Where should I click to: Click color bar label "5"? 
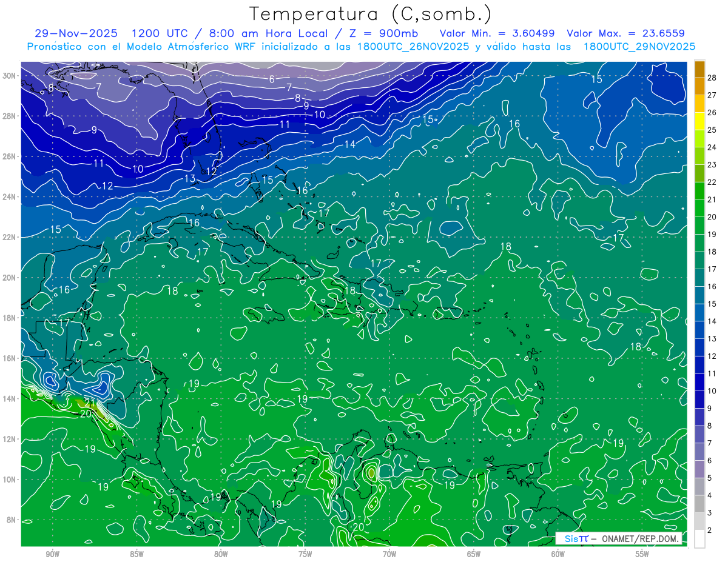[710, 478]
